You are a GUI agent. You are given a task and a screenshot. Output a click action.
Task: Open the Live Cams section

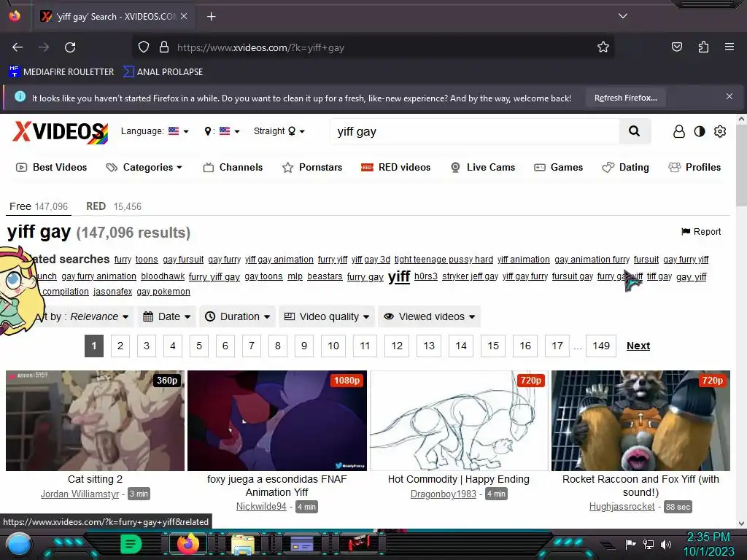click(x=483, y=167)
